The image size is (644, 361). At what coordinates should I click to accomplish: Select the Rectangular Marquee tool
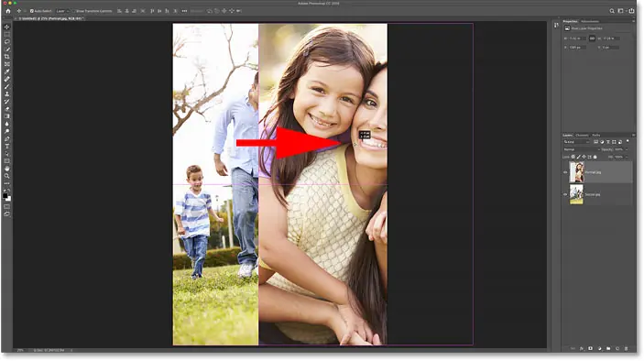7,35
